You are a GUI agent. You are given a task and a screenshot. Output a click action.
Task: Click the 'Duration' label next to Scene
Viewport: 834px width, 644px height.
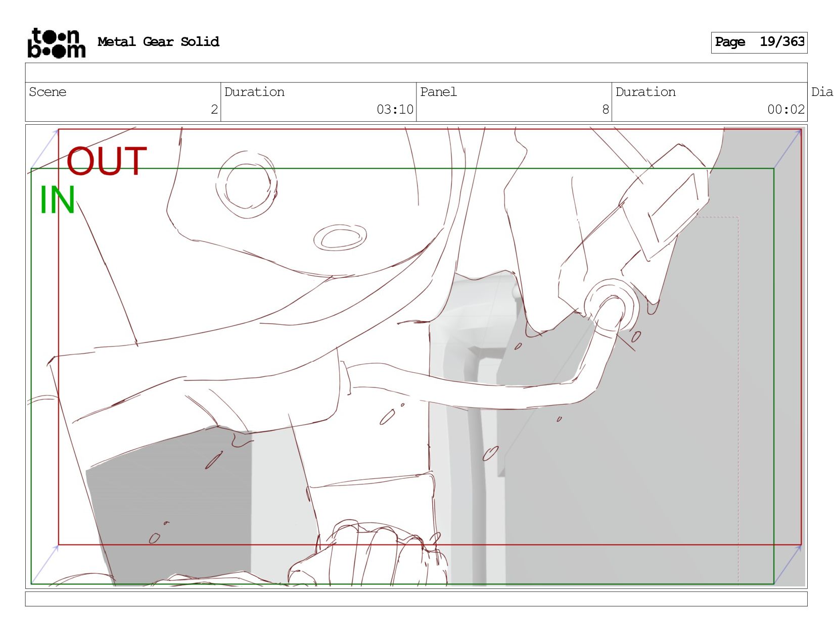[254, 92]
